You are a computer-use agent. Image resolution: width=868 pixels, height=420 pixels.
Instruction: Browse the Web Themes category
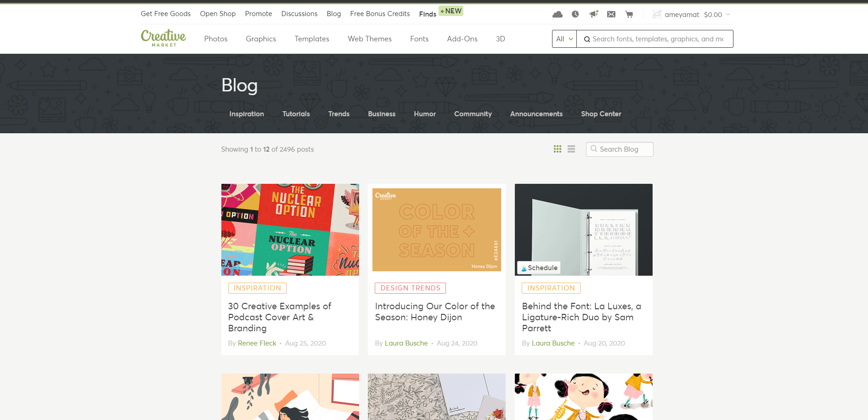click(370, 39)
